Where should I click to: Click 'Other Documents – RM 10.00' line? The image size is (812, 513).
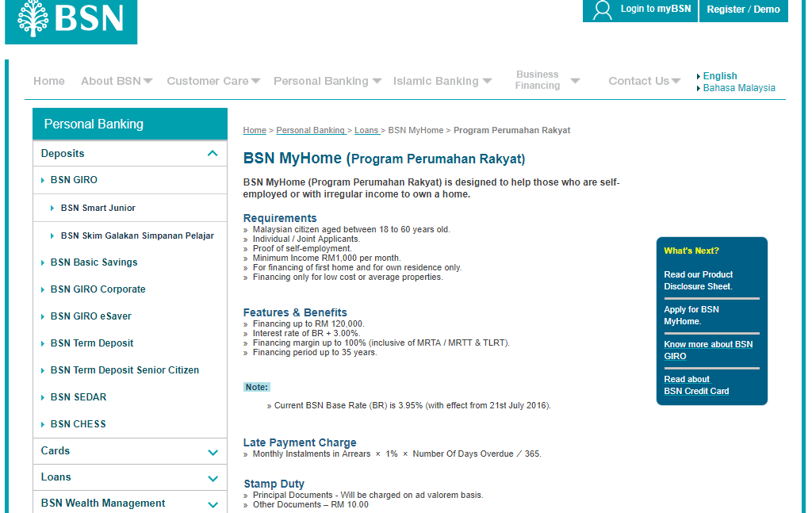coord(311,505)
